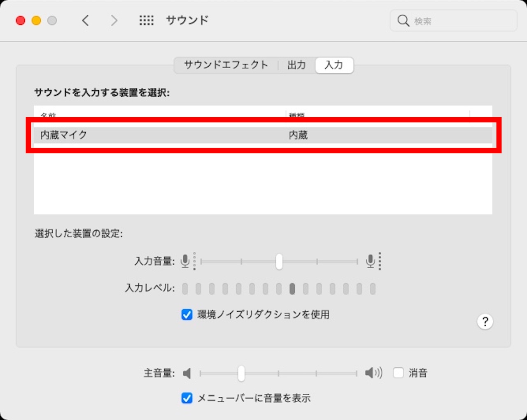Show all preferences with the grid icon
527x420 pixels.
pyautogui.click(x=146, y=21)
